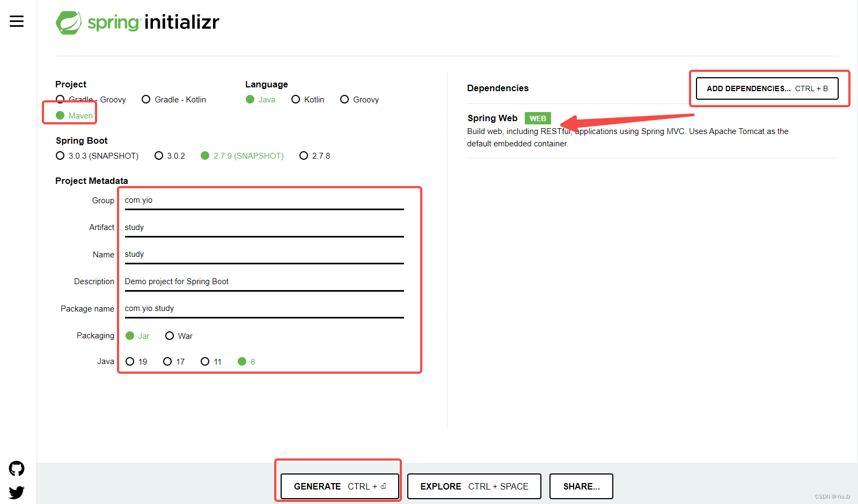Click the Spring Boot heading
This screenshot has width=858, height=504.
click(x=82, y=141)
